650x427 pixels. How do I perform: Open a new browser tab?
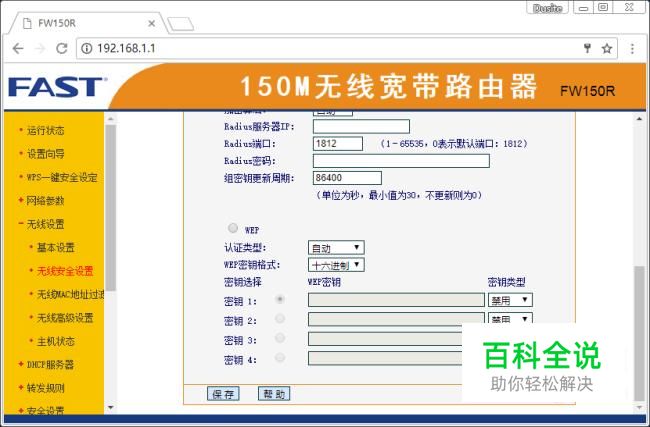point(181,24)
